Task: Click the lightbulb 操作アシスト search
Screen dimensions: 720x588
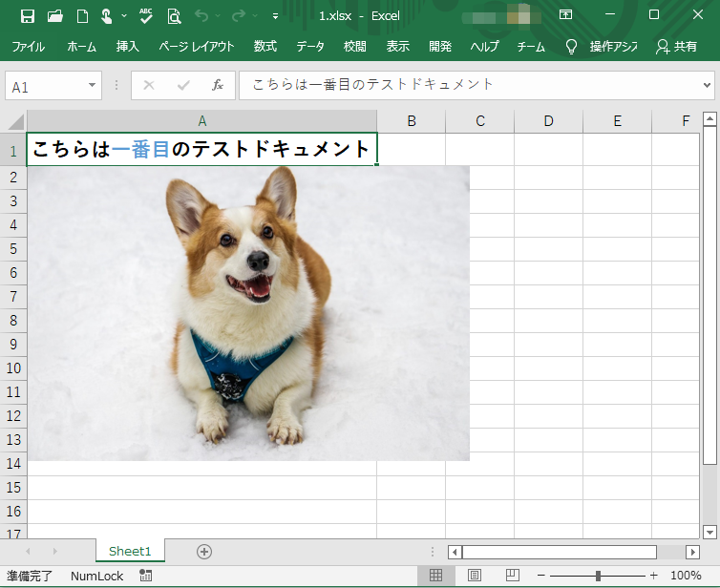Action: click(x=602, y=47)
